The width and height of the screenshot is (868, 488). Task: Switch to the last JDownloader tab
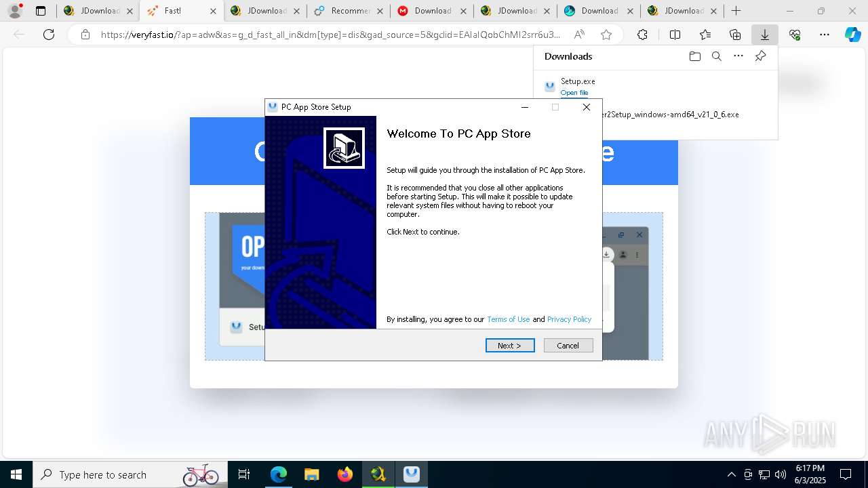(682, 11)
